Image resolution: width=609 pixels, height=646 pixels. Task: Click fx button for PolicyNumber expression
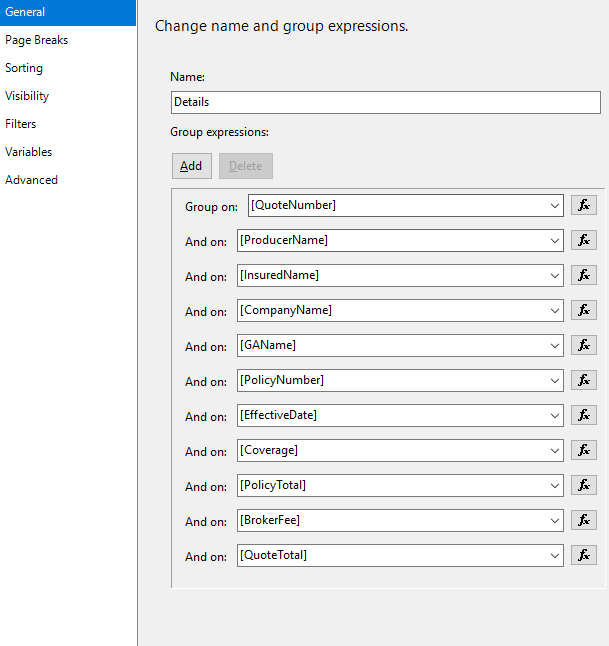coord(584,380)
